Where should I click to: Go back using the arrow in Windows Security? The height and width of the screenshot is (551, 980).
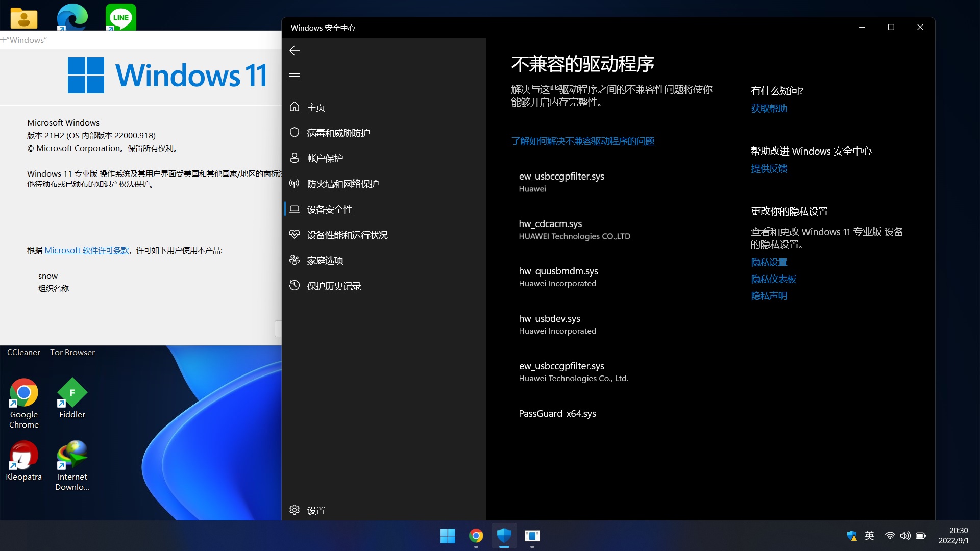pyautogui.click(x=295, y=51)
